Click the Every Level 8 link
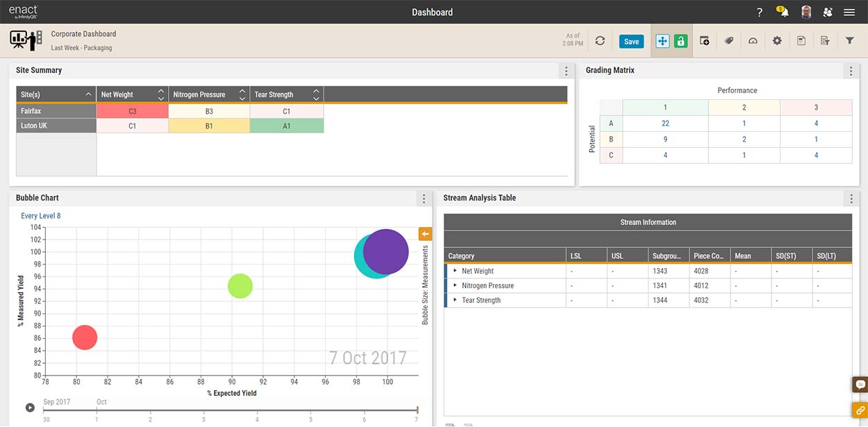 (x=40, y=216)
